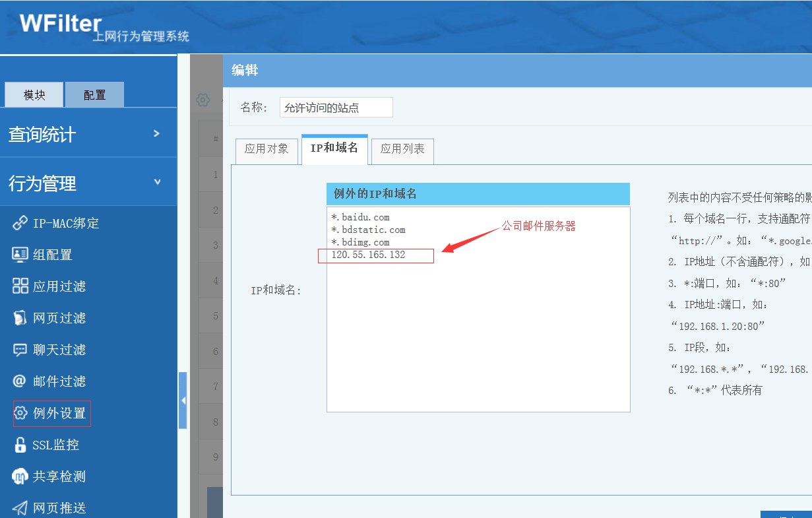Open 组配置 via its icon
This screenshot has height=518, width=812.
click(20, 255)
